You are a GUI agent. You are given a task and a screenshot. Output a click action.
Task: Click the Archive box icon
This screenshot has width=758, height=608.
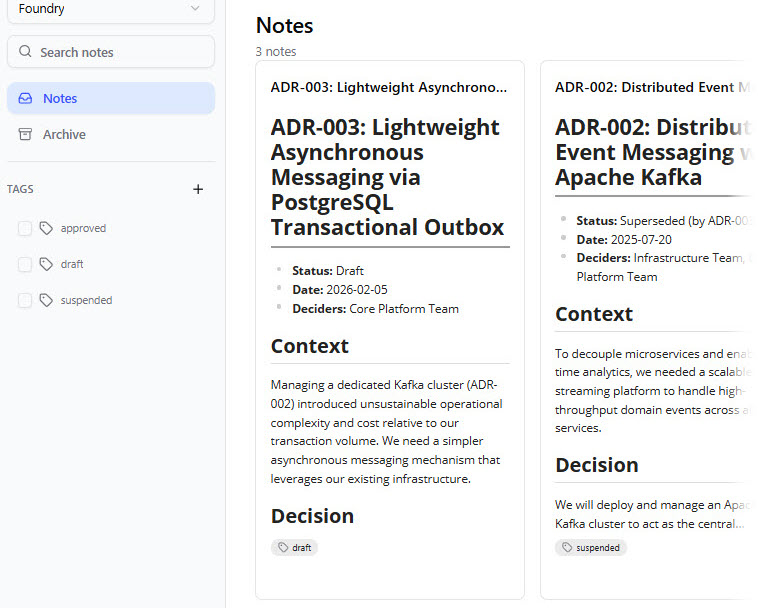(25, 134)
